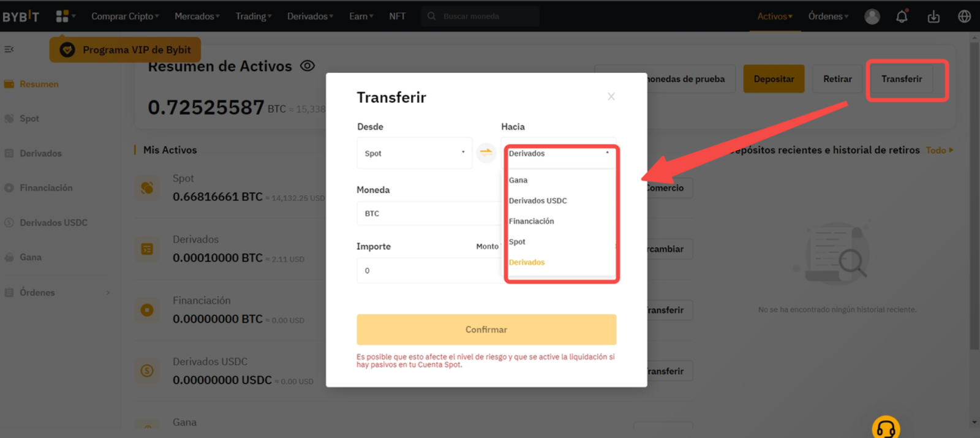Open the language globe icon
Image resolution: width=980 pixels, height=438 pixels.
(964, 17)
